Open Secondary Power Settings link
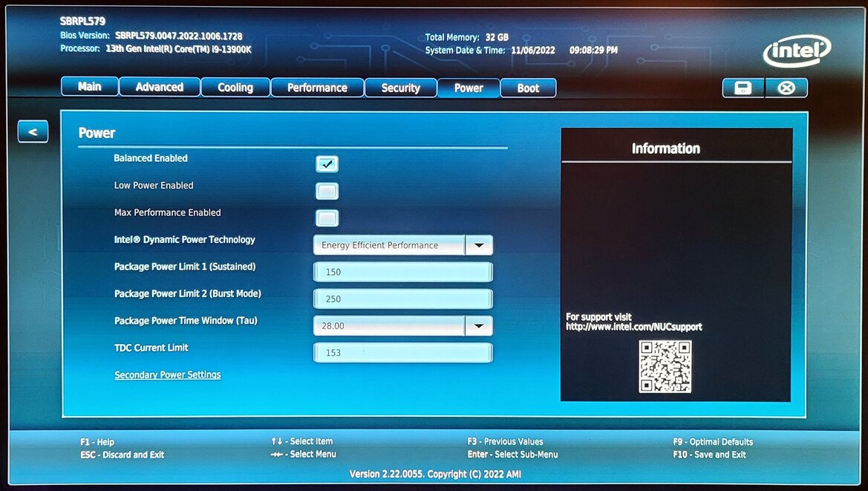This screenshot has width=868, height=491. pos(167,375)
